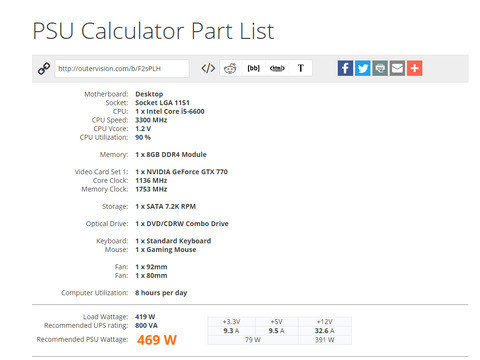Select the UPS rating 800 VA value

146,326
